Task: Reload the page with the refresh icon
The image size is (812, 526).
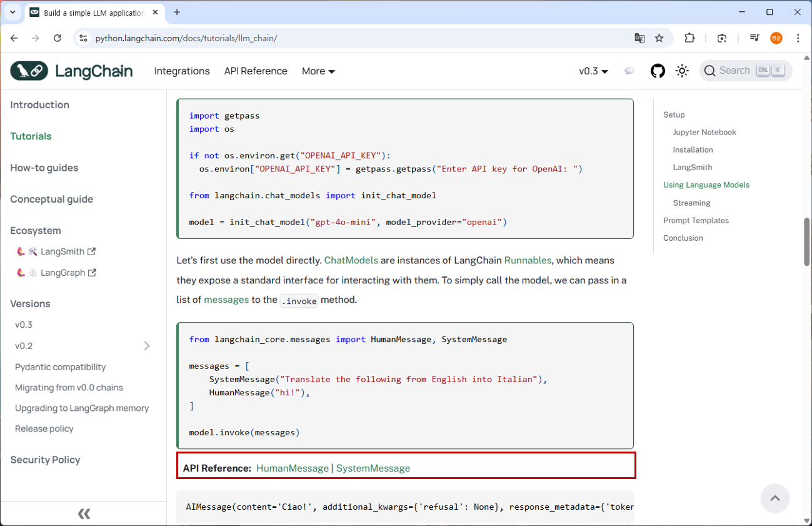Action: pos(58,38)
